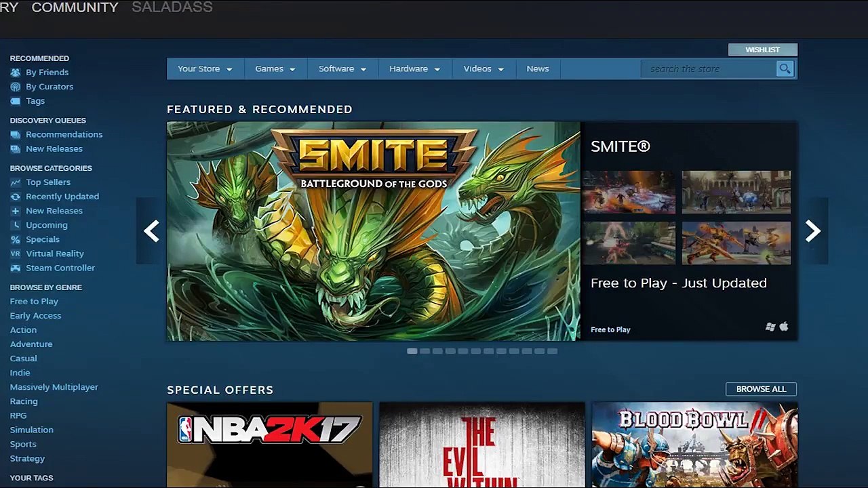This screenshot has width=868, height=488.
Task: Open the By Curators text link
Action: coord(50,87)
